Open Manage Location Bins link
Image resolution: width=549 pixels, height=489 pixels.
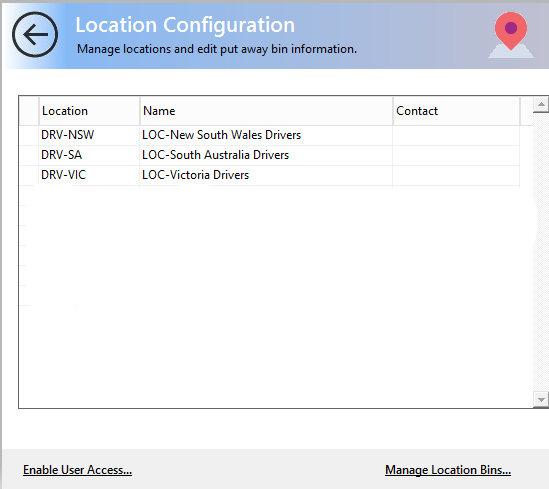448,470
